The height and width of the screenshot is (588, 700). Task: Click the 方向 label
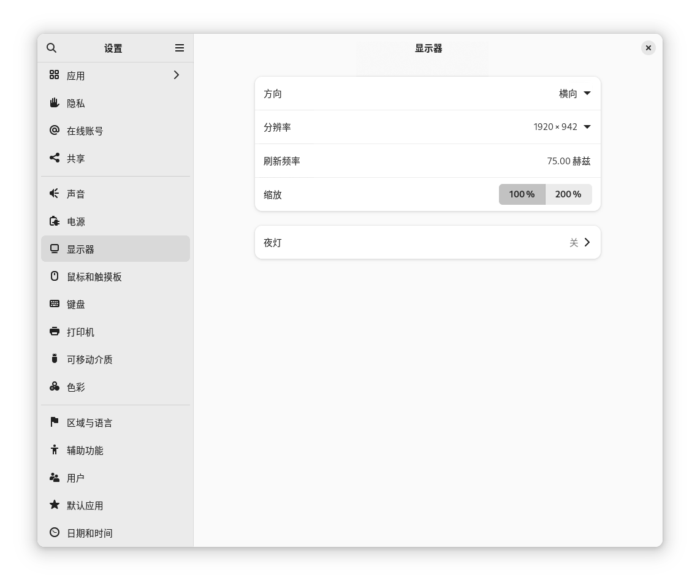click(x=273, y=94)
